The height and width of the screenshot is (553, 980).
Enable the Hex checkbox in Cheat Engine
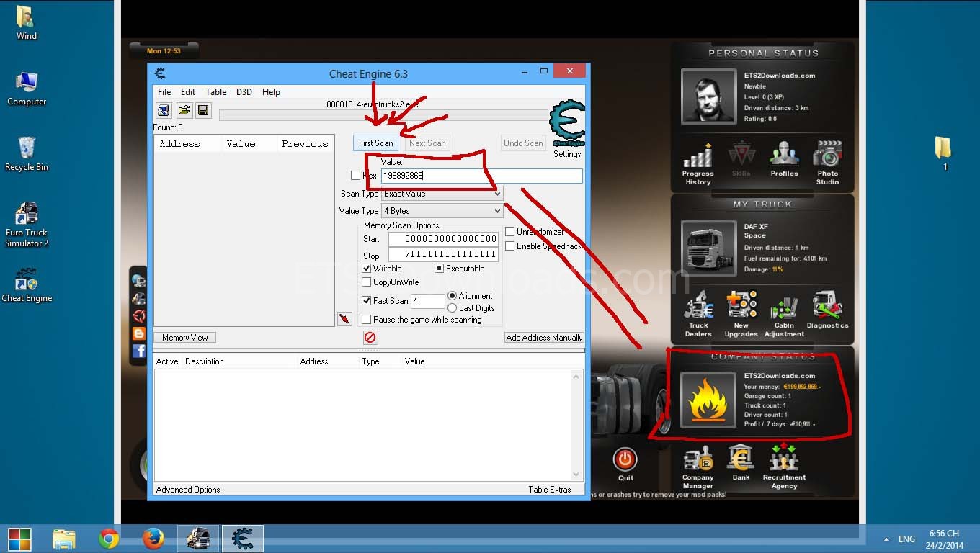coord(355,175)
